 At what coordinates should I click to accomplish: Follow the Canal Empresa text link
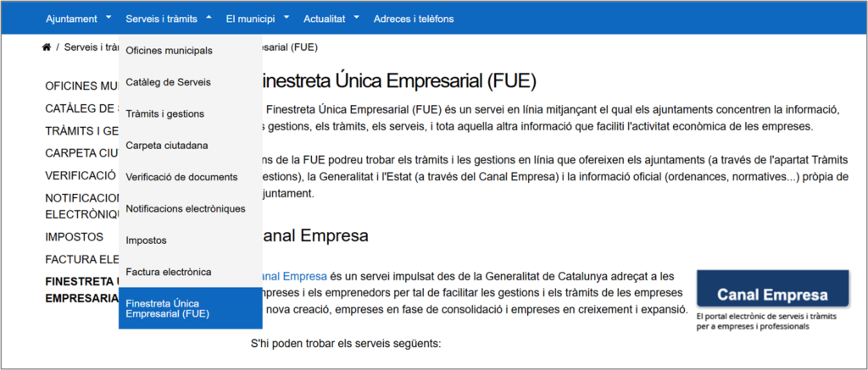(292, 276)
